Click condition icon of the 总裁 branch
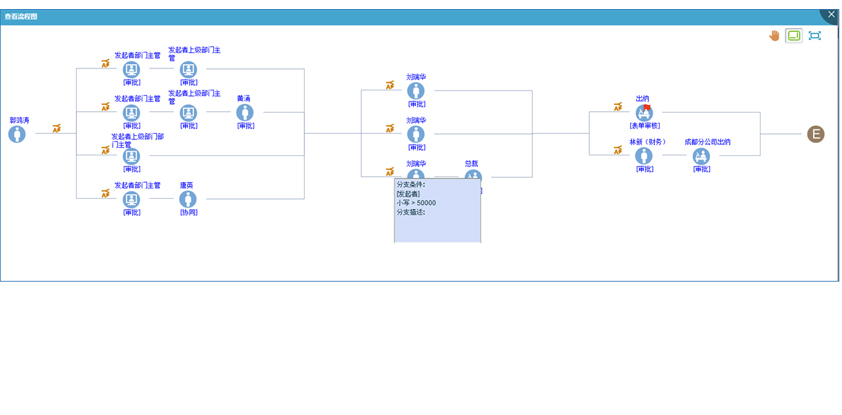The height and width of the screenshot is (415, 842). (390, 172)
